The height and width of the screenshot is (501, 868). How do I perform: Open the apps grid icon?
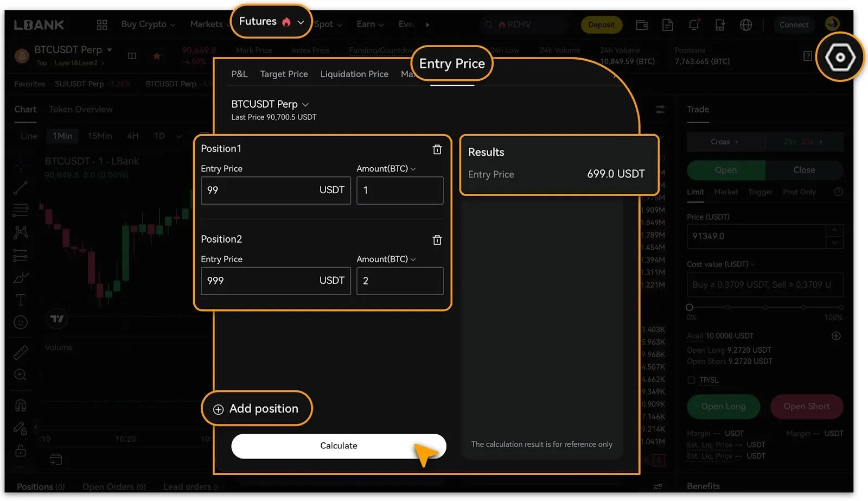point(102,25)
